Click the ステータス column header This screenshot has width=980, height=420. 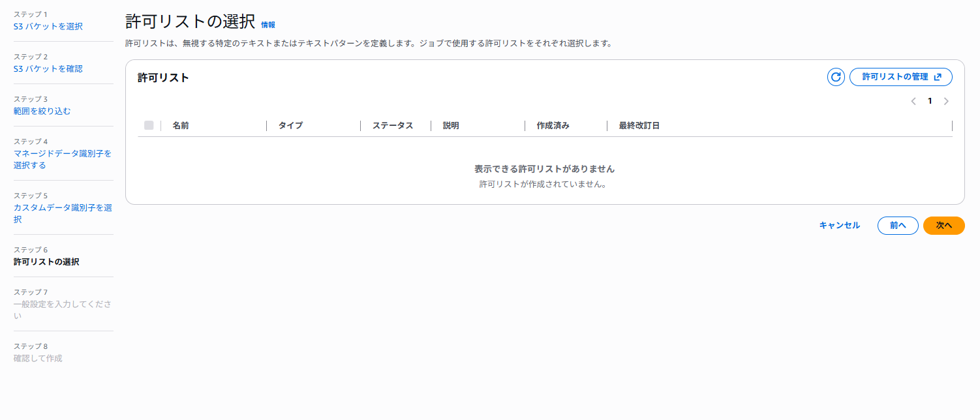(393, 126)
